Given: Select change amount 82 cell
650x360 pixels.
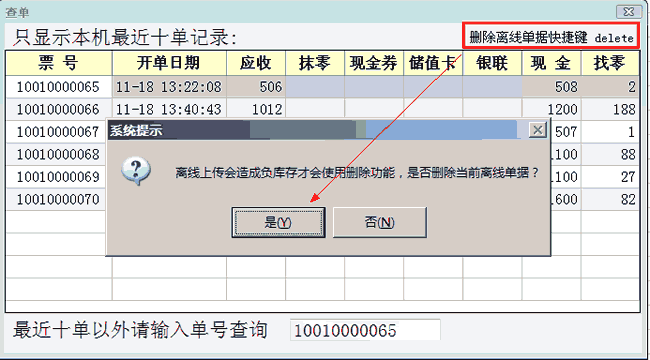Looking at the screenshot, I should click(x=610, y=199).
